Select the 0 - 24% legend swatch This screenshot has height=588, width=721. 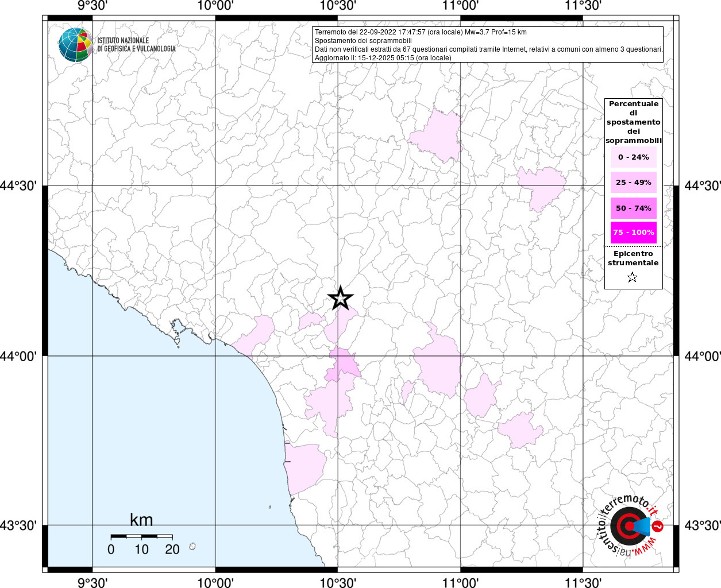[x=633, y=157]
